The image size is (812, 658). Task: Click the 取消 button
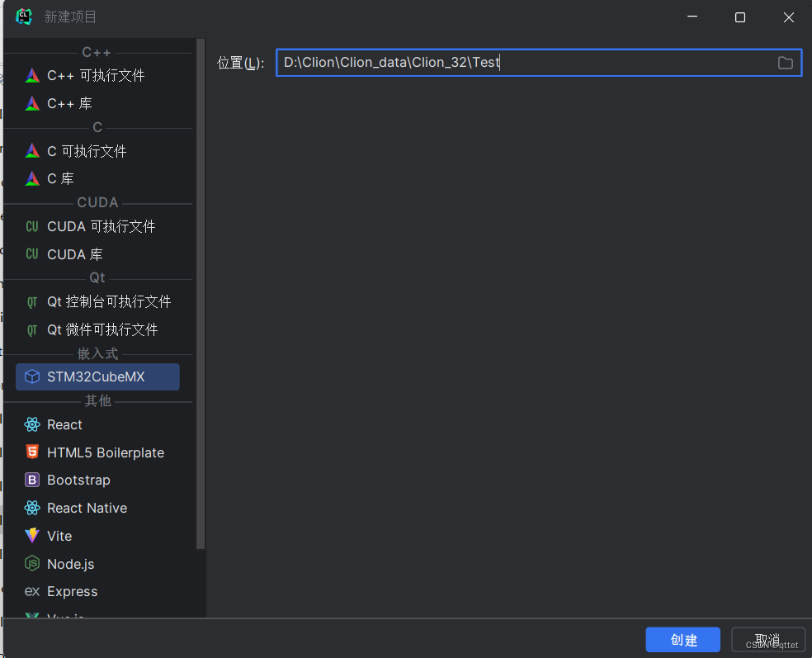[768, 640]
